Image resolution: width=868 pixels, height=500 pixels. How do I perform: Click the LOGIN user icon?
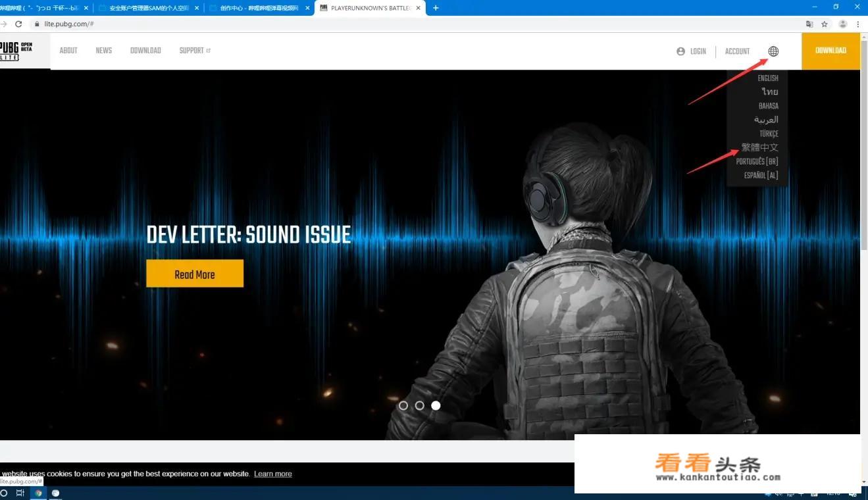coord(680,51)
